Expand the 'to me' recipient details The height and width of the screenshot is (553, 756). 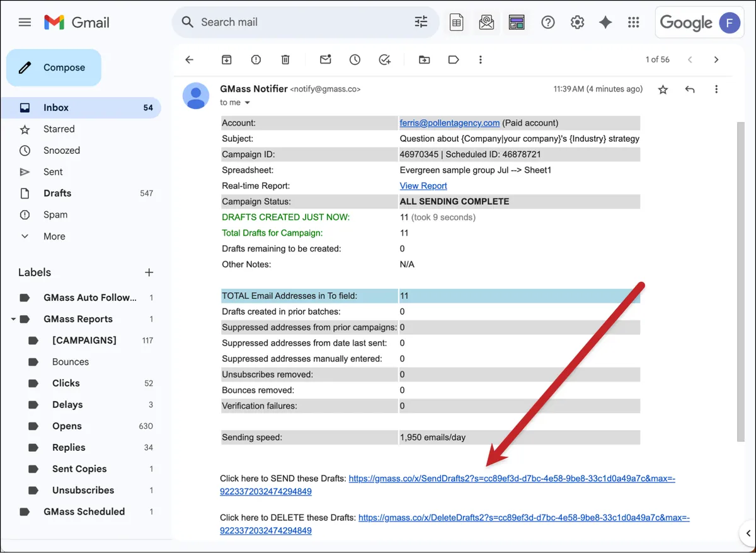click(x=247, y=103)
